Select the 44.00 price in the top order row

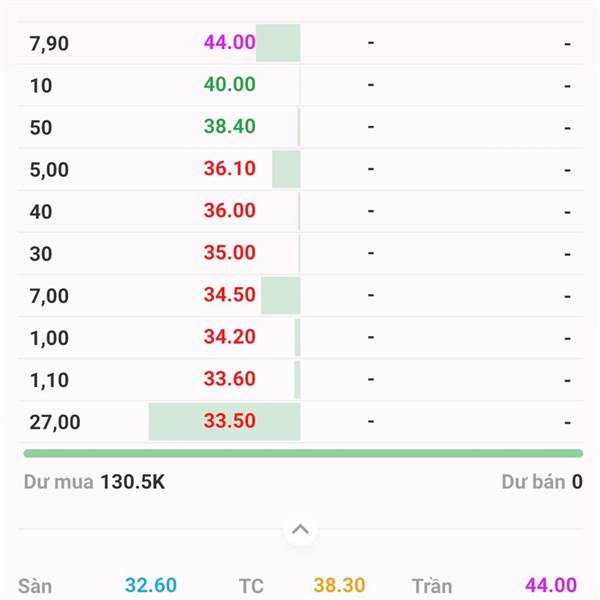click(230, 43)
